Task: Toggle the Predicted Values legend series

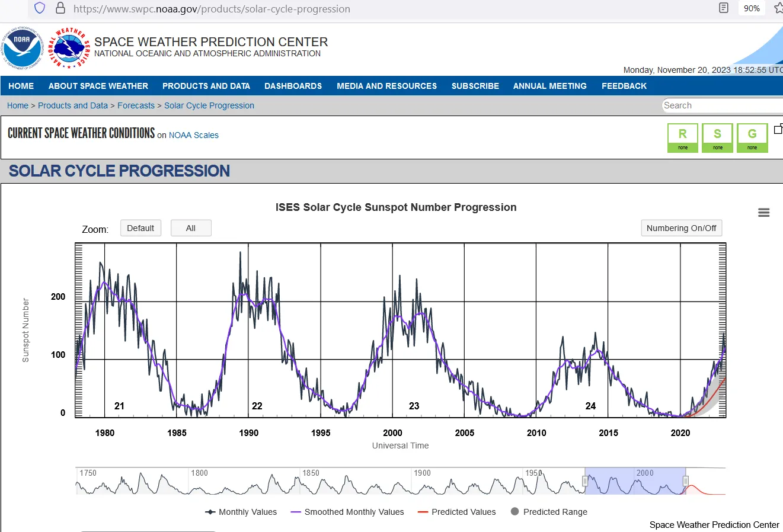Action: (457, 512)
